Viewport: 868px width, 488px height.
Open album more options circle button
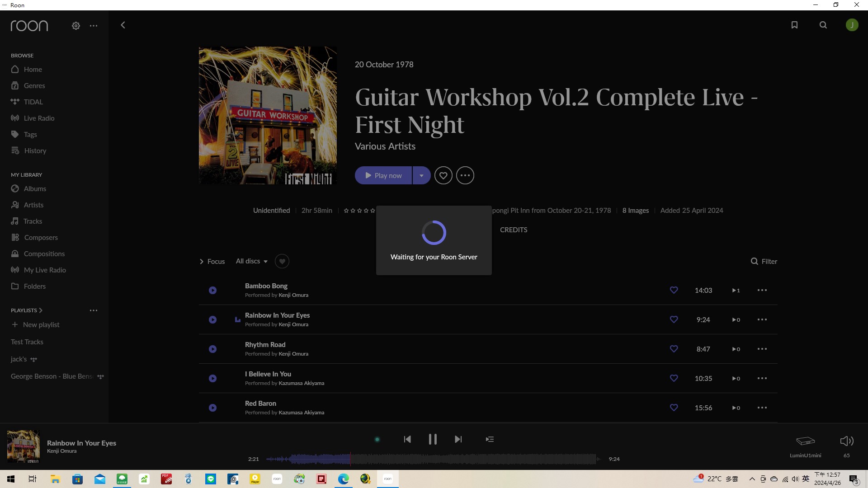coord(465,175)
